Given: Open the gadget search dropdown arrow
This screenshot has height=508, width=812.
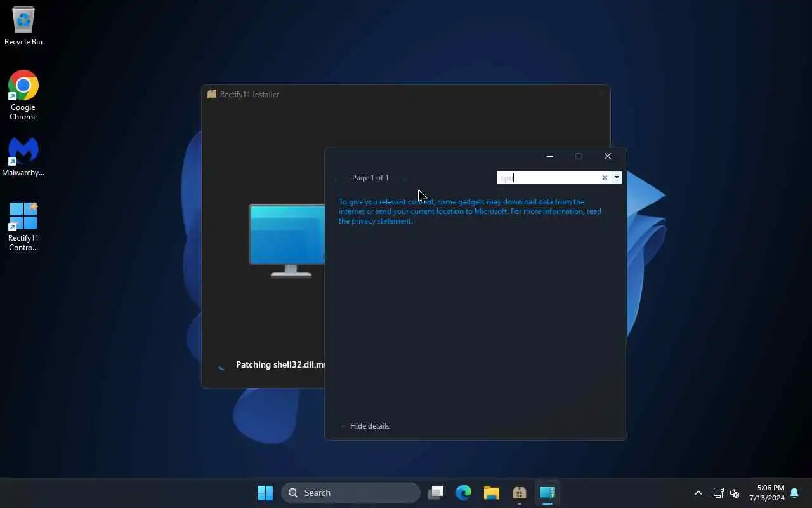Looking at the screenshot, I should click(x=617, y=178).
